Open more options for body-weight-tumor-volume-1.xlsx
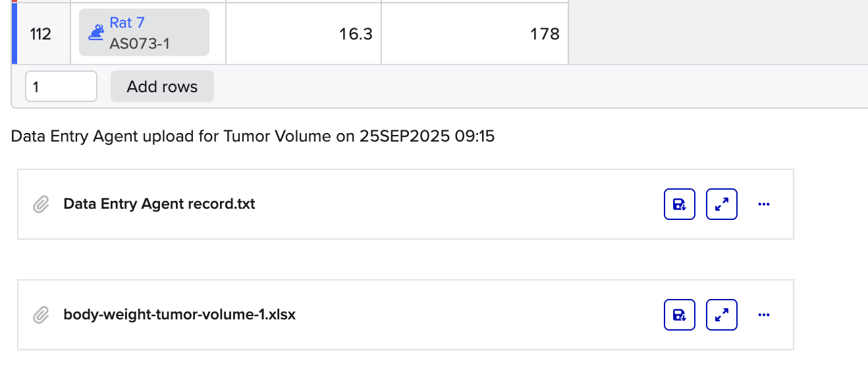Viewport: 868px width, 378px height. tap(764, 315)
